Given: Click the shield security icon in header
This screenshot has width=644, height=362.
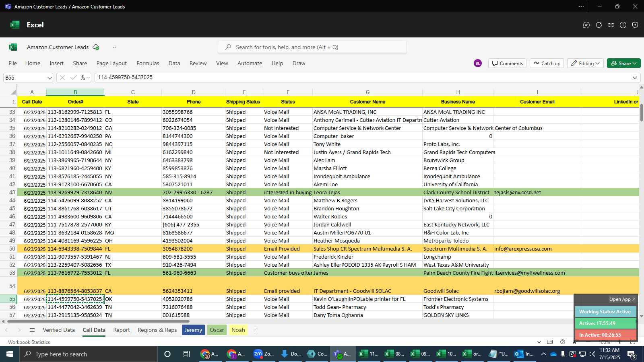Looking at the screenshot, I should 635,25.
